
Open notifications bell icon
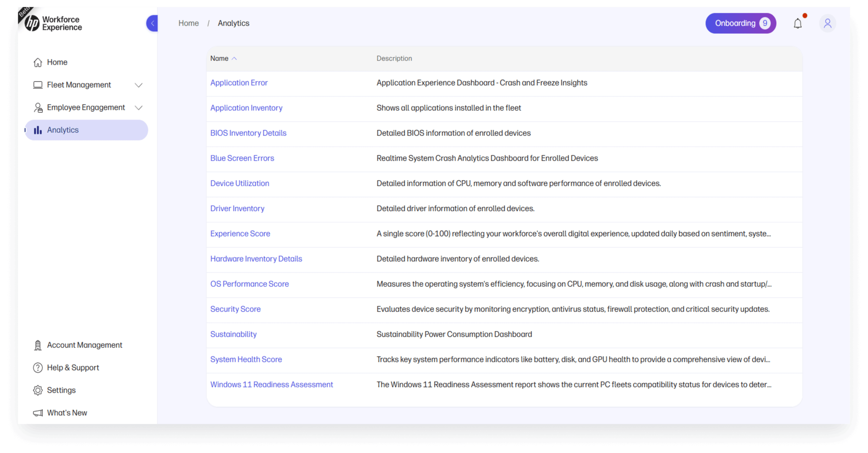(x=798, y=23)
